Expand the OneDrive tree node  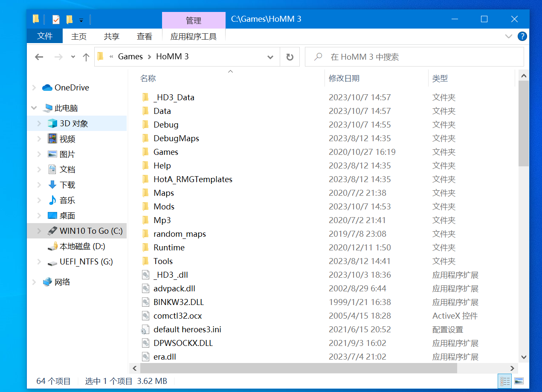click(x=34, y=87)
